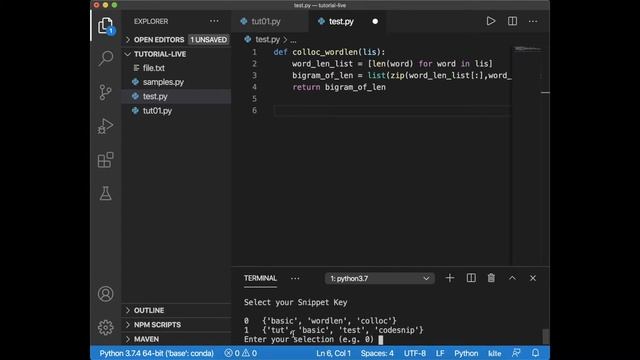The image size is (640, 360).
Task: Click the terminal selection prompt input
Action: pos(381,340)
